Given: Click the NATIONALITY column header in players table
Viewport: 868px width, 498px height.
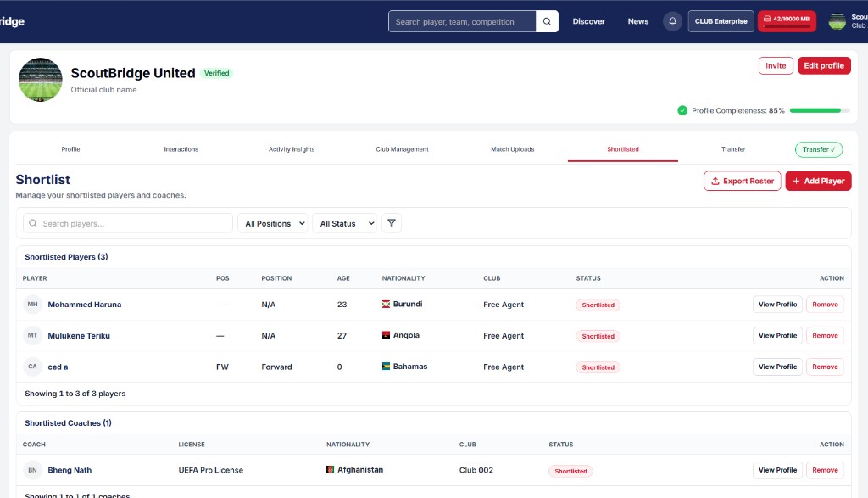Looking at the screenshot, I should (403, 278).
